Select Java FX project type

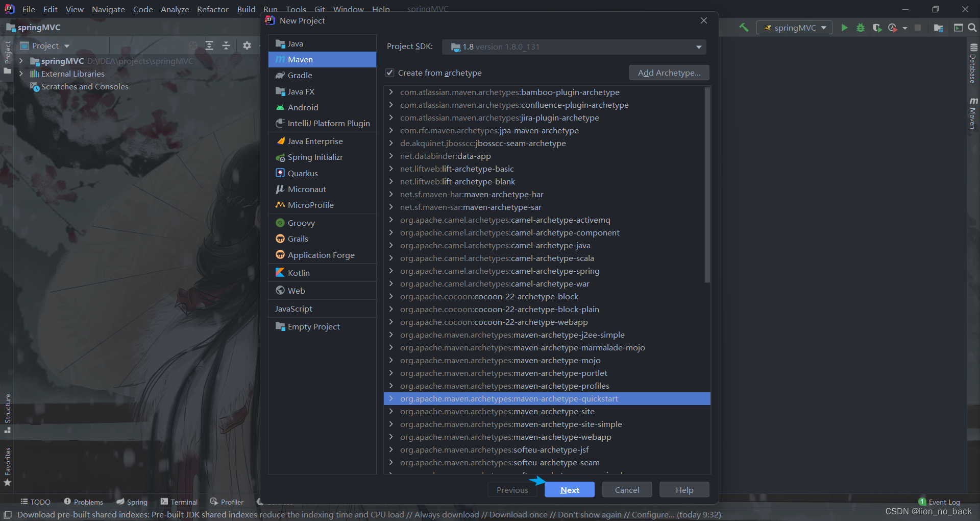click(x=322, y=91)
